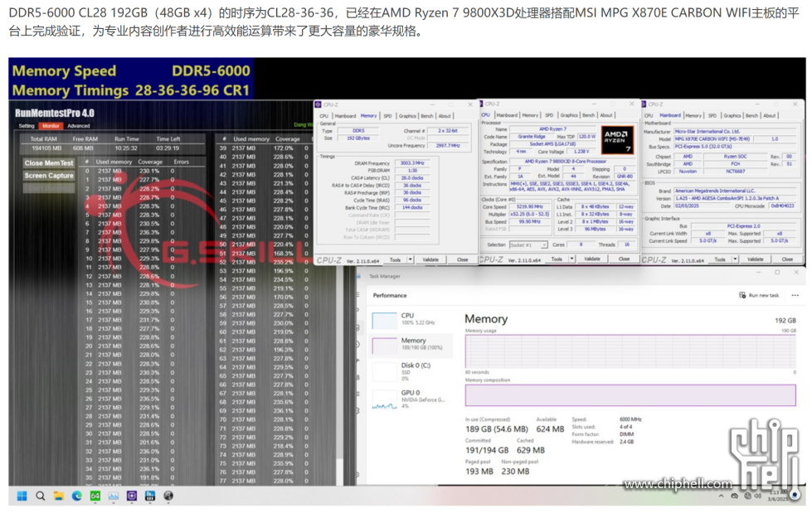Open Bench tab in CPU-Z processor window
The image size is (812, 513).
pos(589,115)
